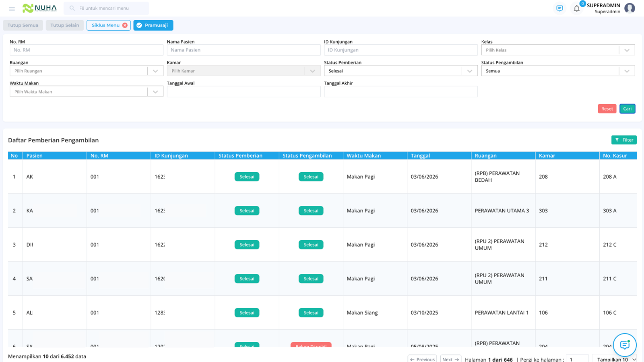The image size is (644, 362).
Task: Open the Pilih Ruangan dropdown
Action: pyautogui.click(x=87, y=71)
